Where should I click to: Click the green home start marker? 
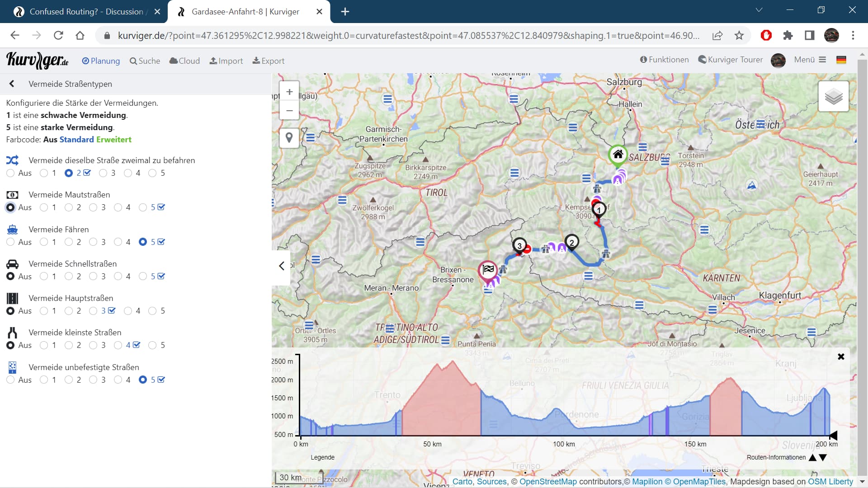tap(618, 155)
